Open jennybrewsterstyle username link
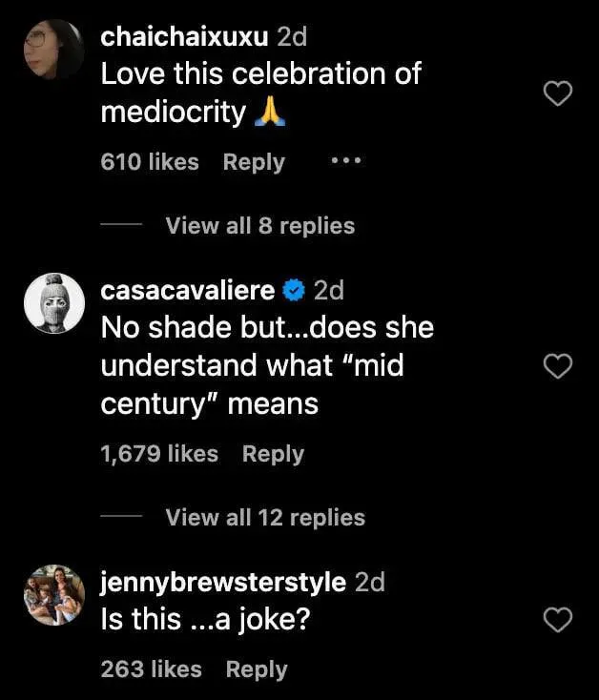Screen dimensions: 599x700 [223, 582]
